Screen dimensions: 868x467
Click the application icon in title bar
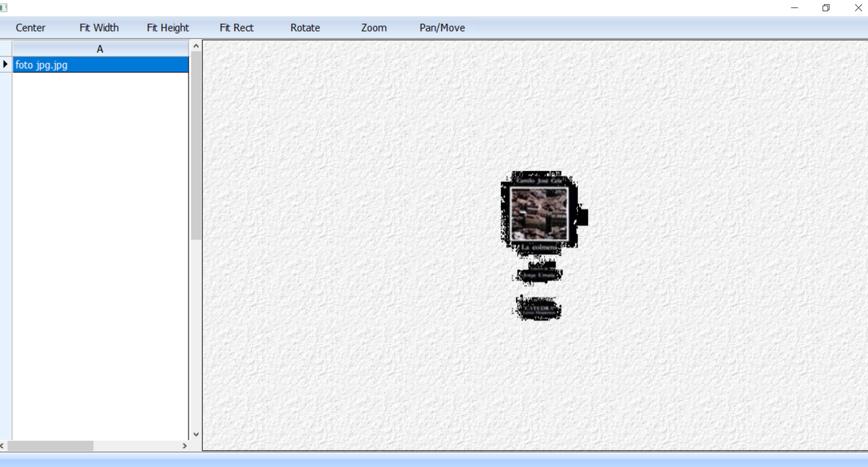(x=3, y=7)
